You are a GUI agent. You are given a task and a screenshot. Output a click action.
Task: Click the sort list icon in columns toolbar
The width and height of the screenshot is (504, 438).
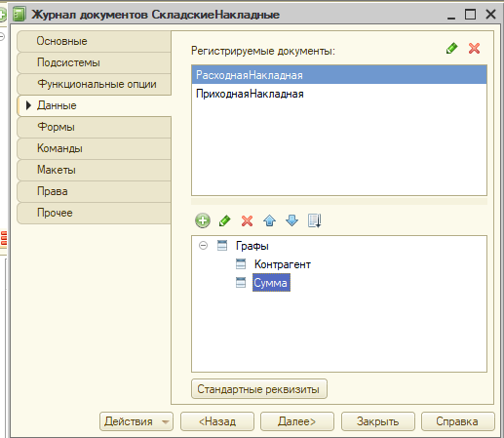click(x=314, y=220)
